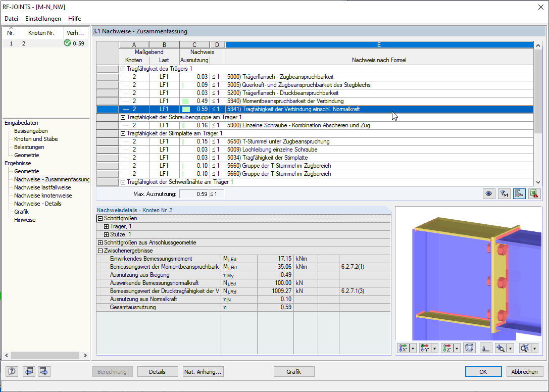Click the zoom magnifier plus icon

pyautogui.click(x=501, y=348)
